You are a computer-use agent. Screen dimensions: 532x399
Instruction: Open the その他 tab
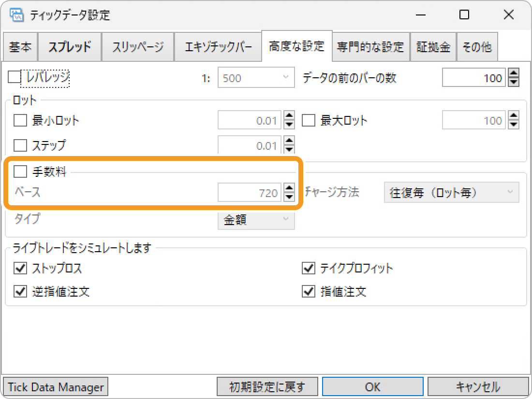(477, 47)
